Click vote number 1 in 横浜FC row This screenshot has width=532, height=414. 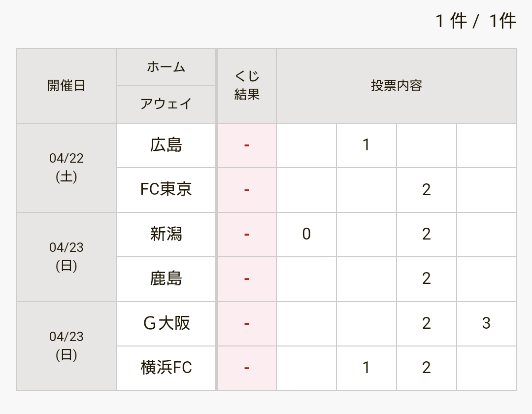366,368
